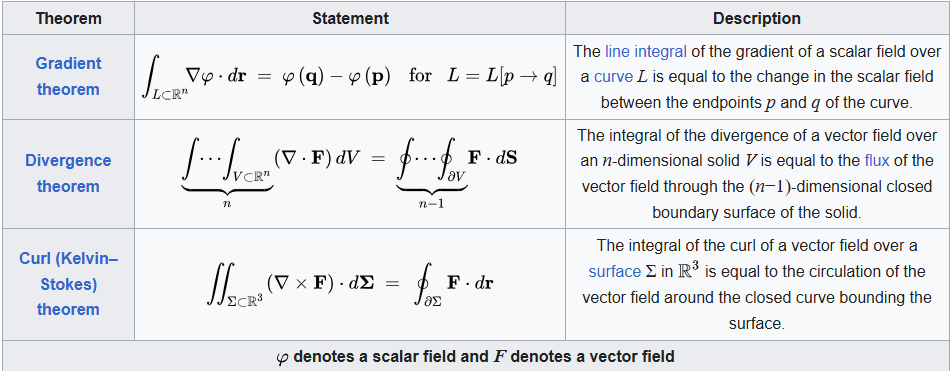Image resolution: width=950 pixels, height=371 pixels.
Task: Click the footer note about scalar and vector fields
Action: 475,356
